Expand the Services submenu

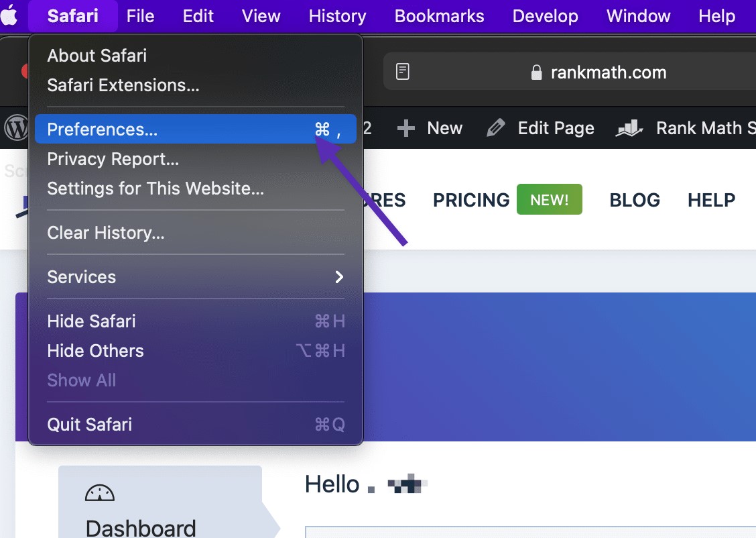click(196, 277)
